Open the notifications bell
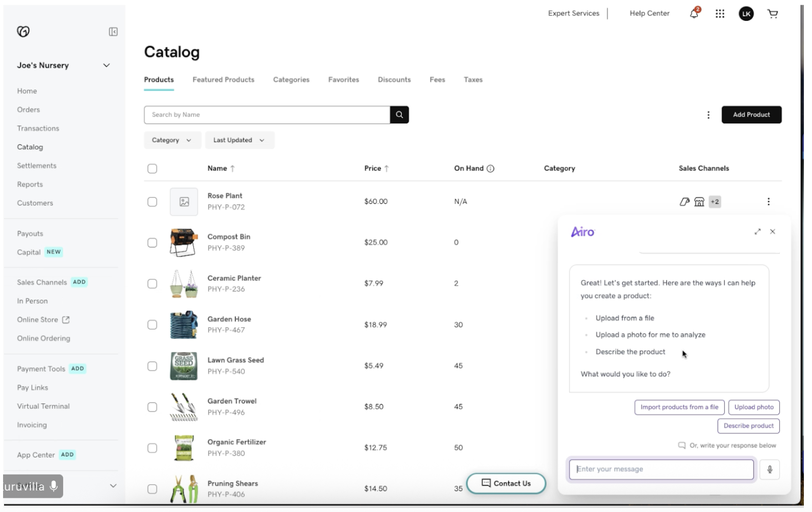The image size is (812, 512). (x=694, y=13)
